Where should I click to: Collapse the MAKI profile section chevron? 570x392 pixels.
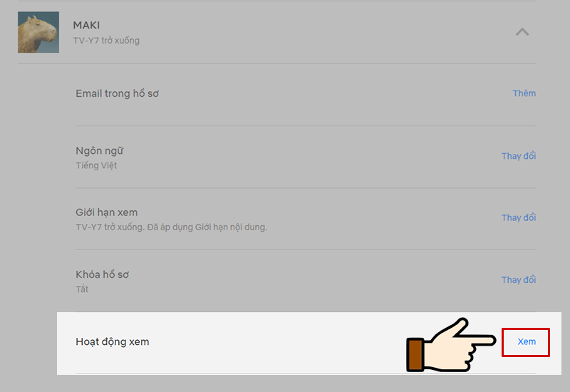pos(522,32)
